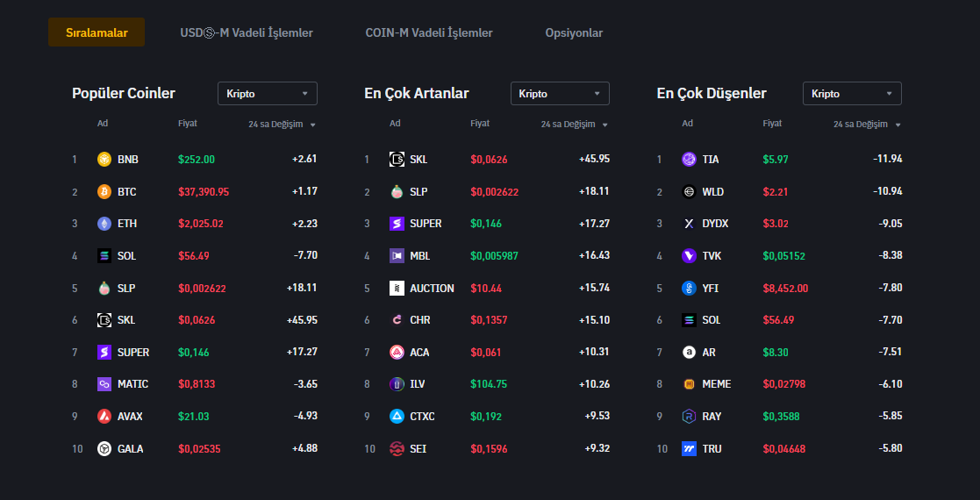Open Kripto dropdown under En Çok Düşenler
Image resolution: width=980 pixels, height=500 pixels.
tap(852, 94)
